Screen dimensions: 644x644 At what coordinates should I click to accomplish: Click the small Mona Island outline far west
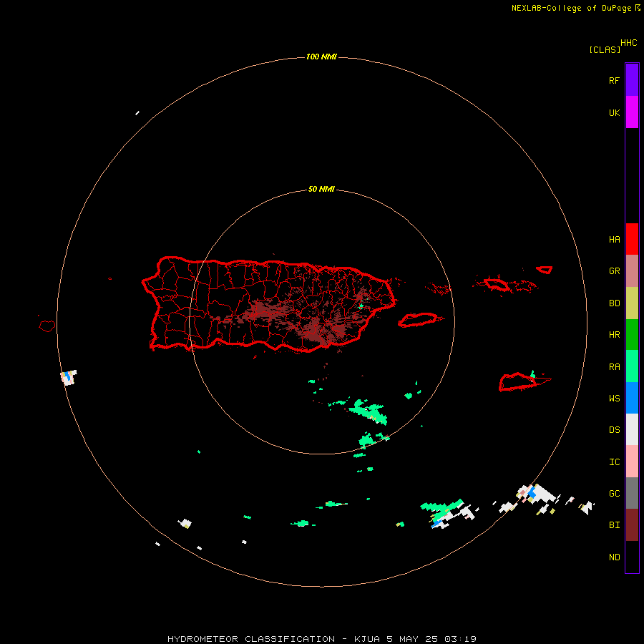[47, 326]
